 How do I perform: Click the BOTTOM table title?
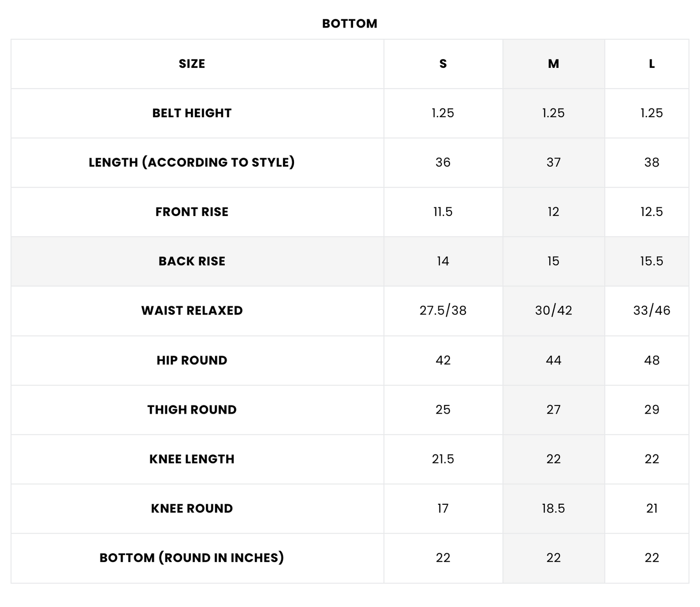[349, 24]
